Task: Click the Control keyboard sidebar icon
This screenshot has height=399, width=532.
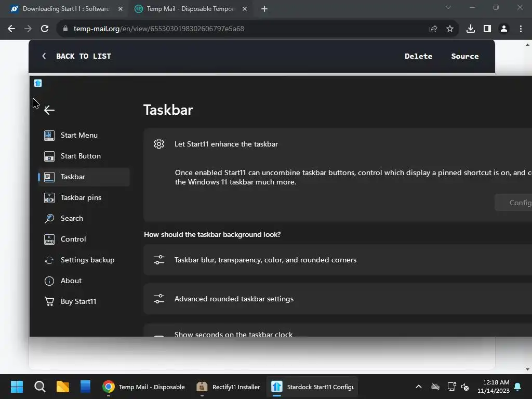Action: click(x=49, y=239)
